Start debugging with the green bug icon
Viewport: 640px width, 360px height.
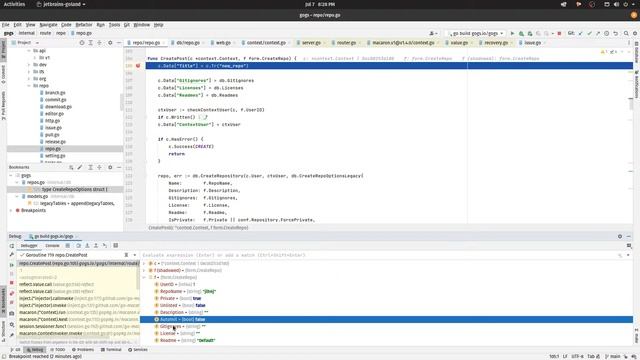click(x=521, y=33)
